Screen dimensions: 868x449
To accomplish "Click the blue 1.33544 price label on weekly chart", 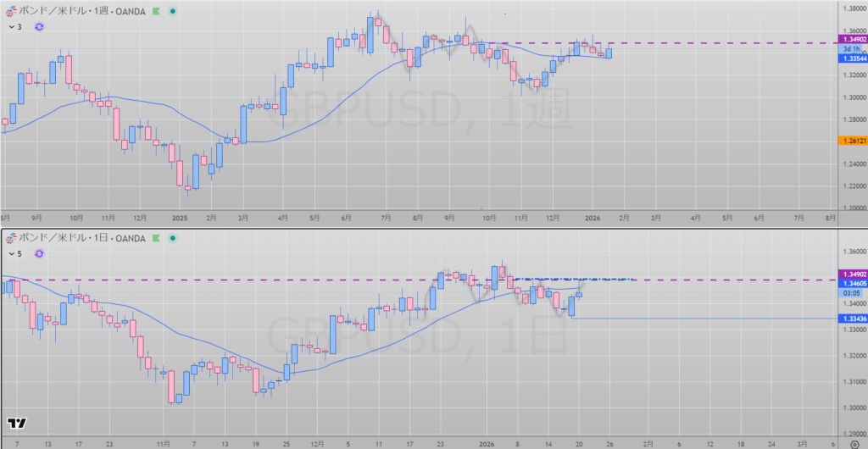I will (851, 58).
